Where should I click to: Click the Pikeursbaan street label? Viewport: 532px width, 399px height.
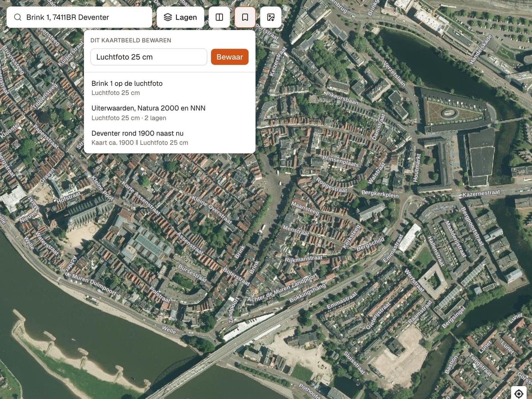342,98
